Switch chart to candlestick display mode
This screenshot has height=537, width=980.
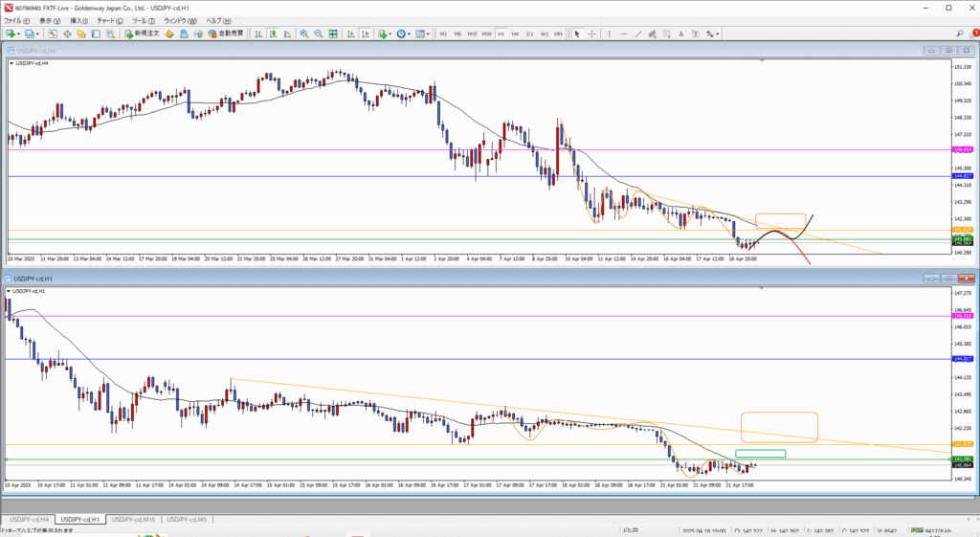pos(274,34)
